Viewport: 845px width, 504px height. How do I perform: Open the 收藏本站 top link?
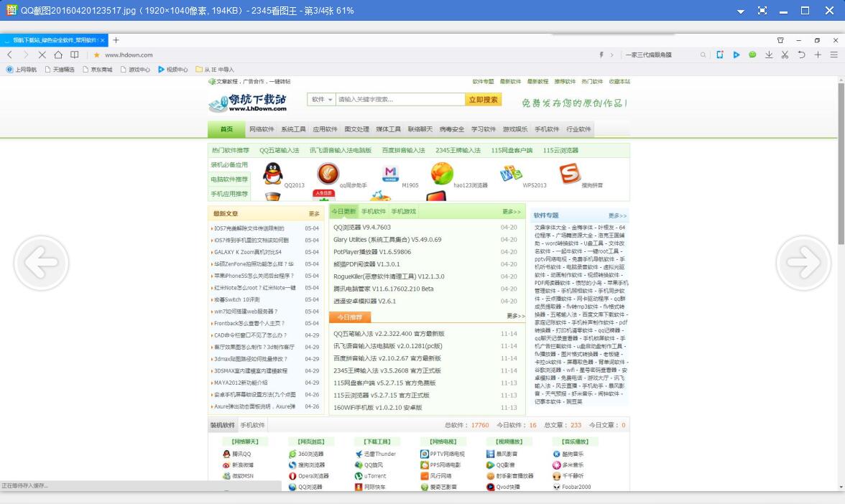click(619, 82)
